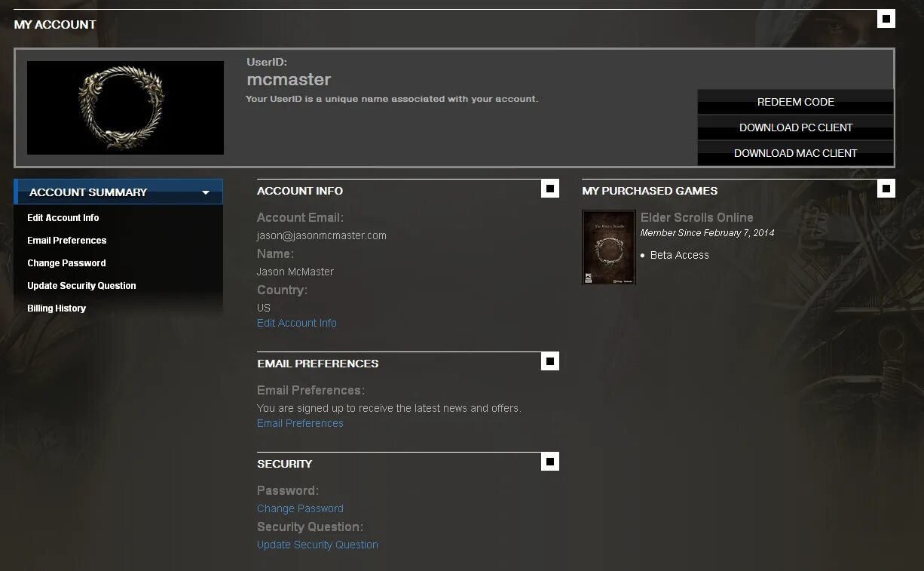
Task: Click the country value US
Action: [x=264, y=308]
